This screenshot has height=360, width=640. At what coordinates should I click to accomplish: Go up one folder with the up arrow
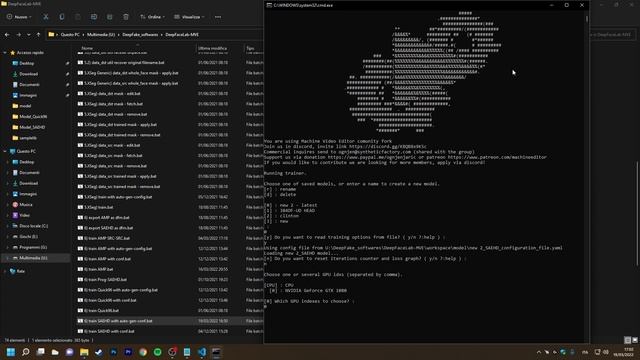[x=38, y=35]
